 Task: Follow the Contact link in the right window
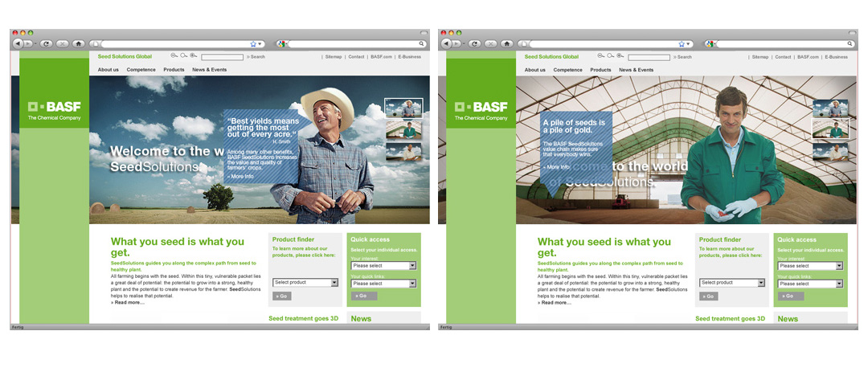click(784, 56)
